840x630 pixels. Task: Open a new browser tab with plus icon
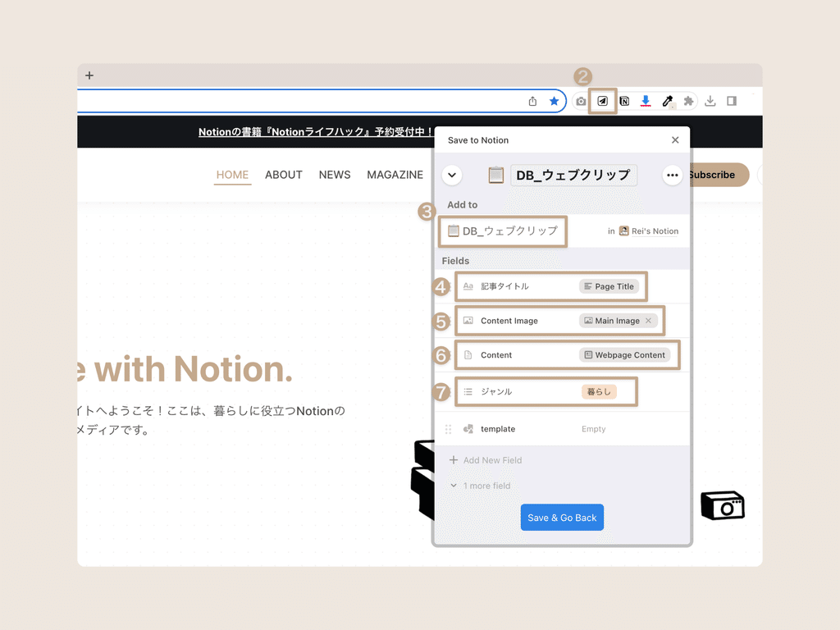pyautogui.click(x=89, y=75)
